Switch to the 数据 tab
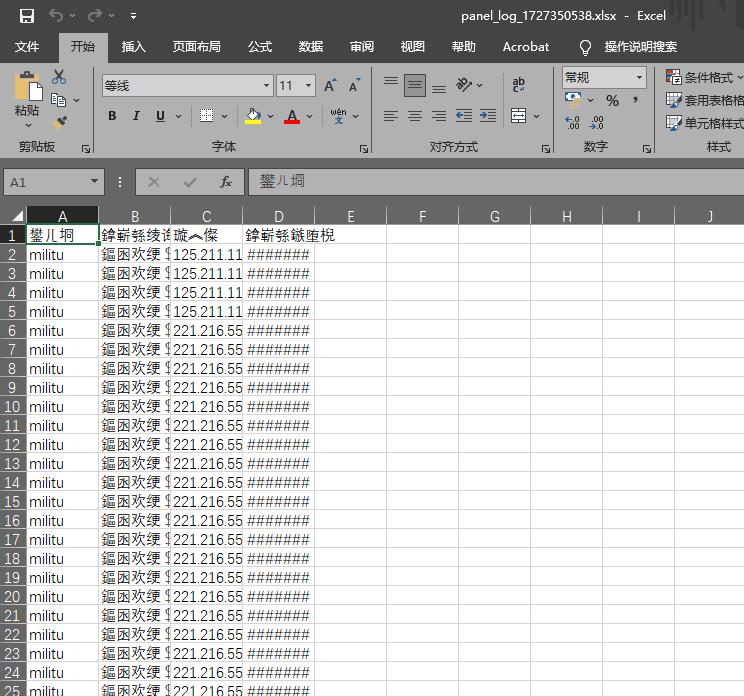The image size is (744, 696). pos(311,46)
